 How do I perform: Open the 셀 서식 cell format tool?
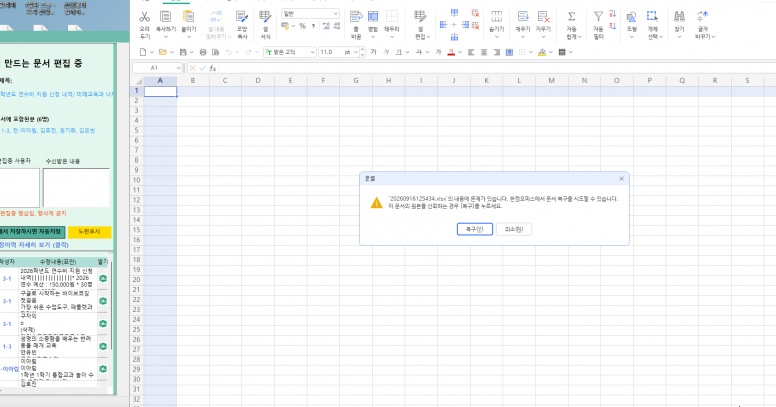tap(265, 17)
